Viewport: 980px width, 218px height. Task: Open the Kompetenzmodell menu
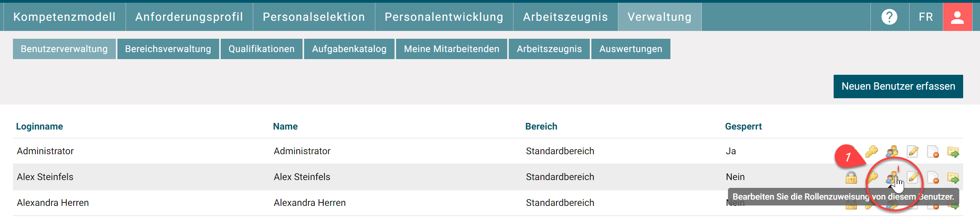pyautogui.click(x=64, y=17)
